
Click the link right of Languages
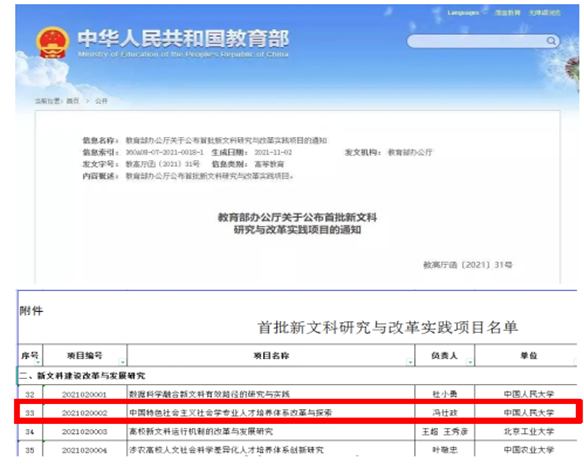click(x=507, y=13)
